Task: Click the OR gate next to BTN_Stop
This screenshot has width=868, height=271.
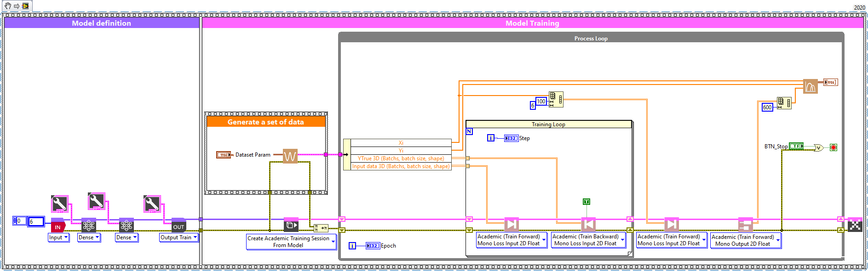Action: pyautogui.click(x=818, y=147)
